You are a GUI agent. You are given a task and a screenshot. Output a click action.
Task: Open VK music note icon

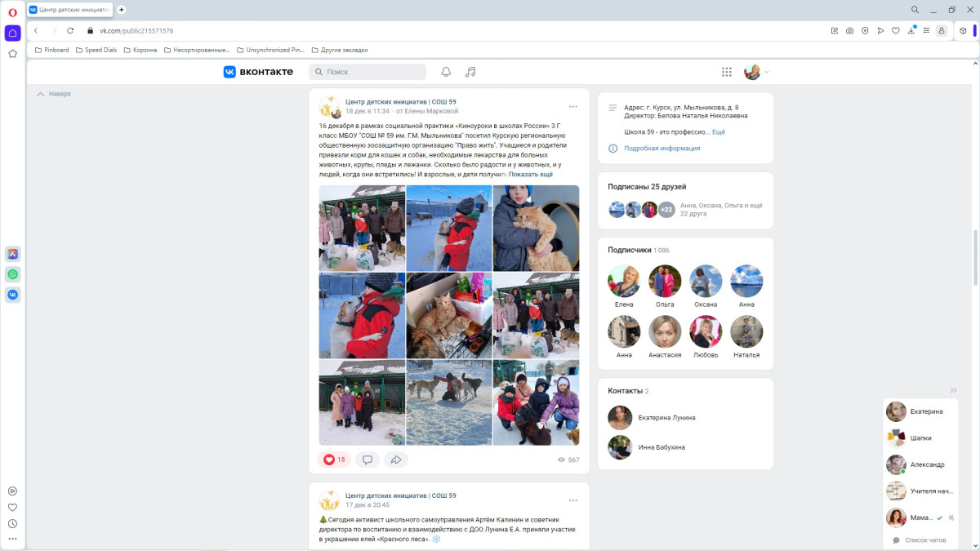pyautogui.click(x=470, y=72)
